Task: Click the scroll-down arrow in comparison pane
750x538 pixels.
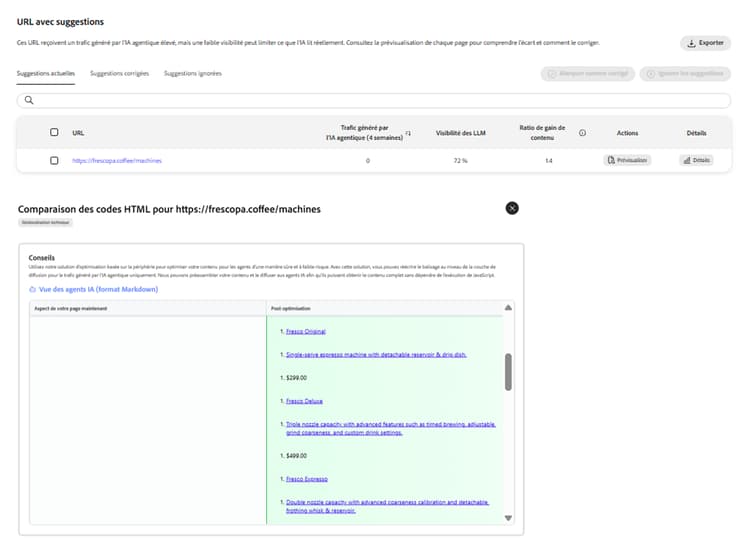Action: click(x=508, y=518)
